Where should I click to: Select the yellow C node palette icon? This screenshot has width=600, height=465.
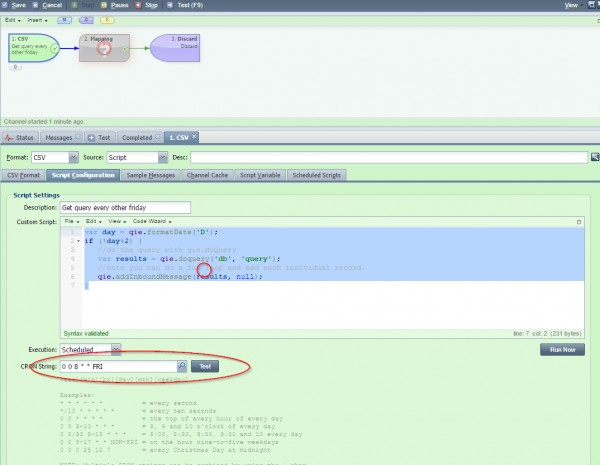point(108,20)
